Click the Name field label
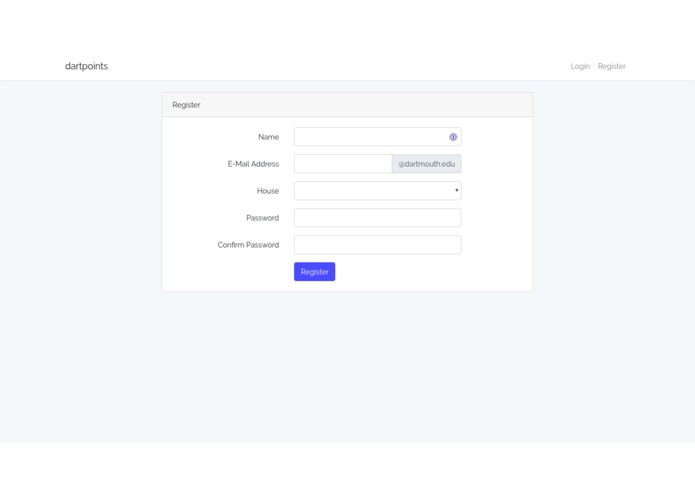 268,137
